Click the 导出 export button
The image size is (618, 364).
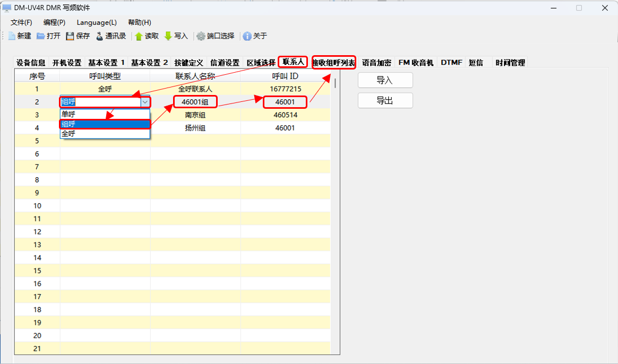tap(385, 100)
